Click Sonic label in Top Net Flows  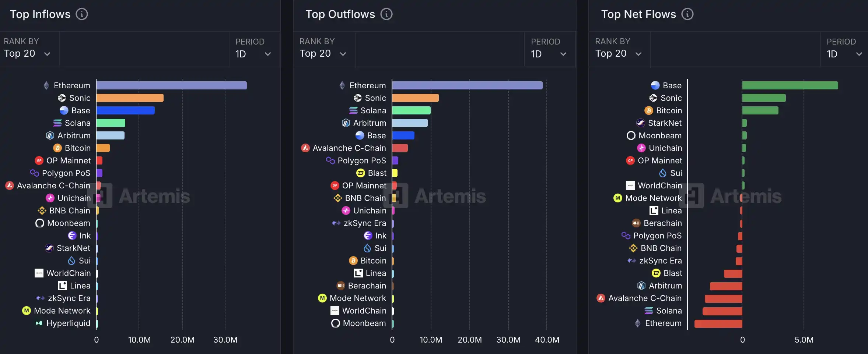click(671, 98)
